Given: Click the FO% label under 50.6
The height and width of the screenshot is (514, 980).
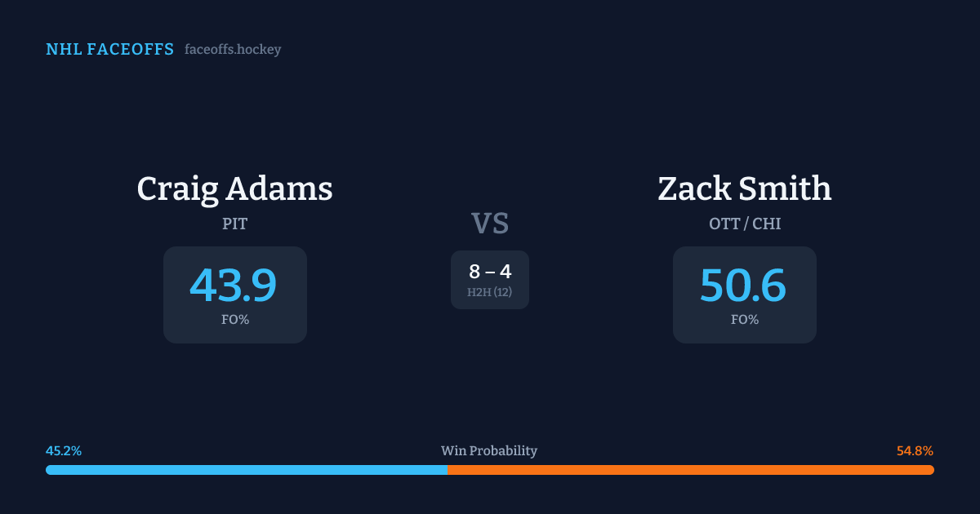Looking at the screenshot, I should [745, 320].
